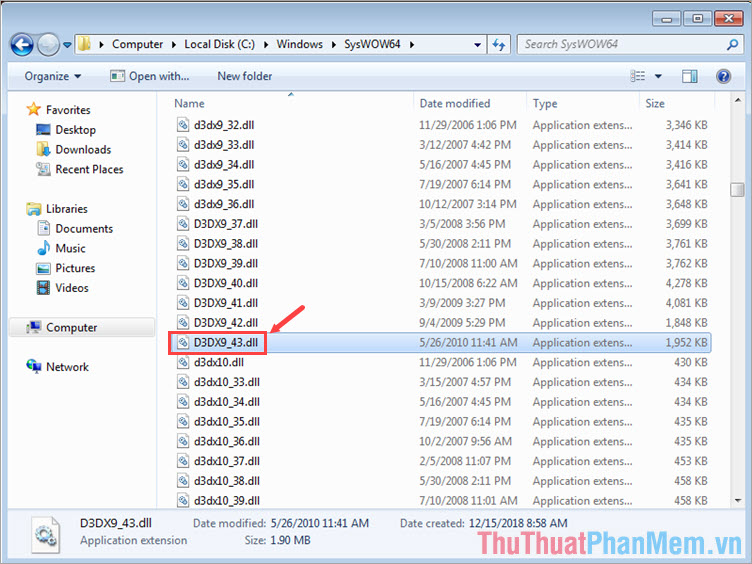
Task: Open the More view options dropdown
Action: click(658, 76)
